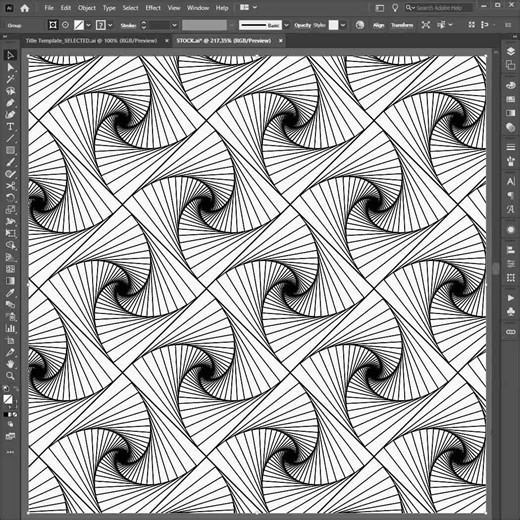The width and height of the screenshot is (520, 520).
Task: Go to the Illustrator Home screen
Action: (25, 8)
